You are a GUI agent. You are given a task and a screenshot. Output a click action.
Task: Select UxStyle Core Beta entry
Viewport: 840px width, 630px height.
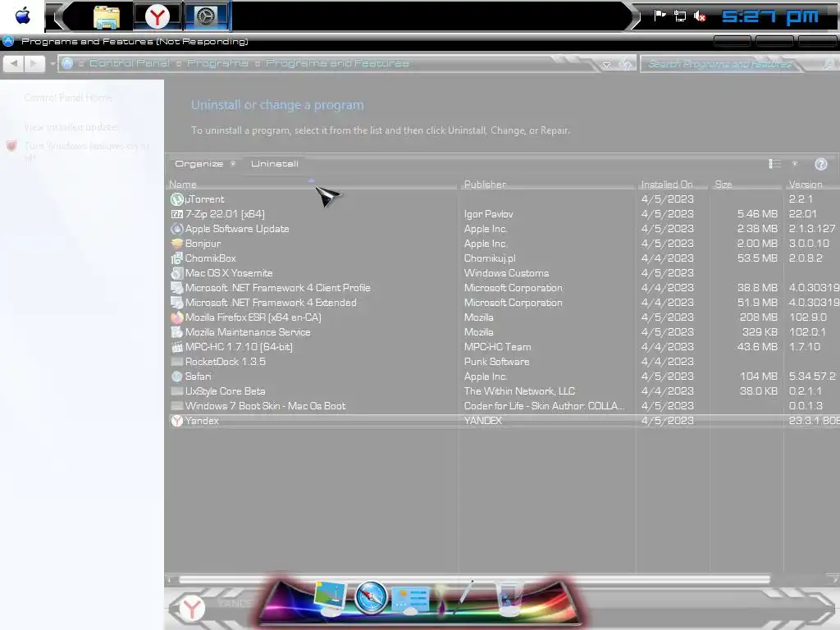[225, 391]
